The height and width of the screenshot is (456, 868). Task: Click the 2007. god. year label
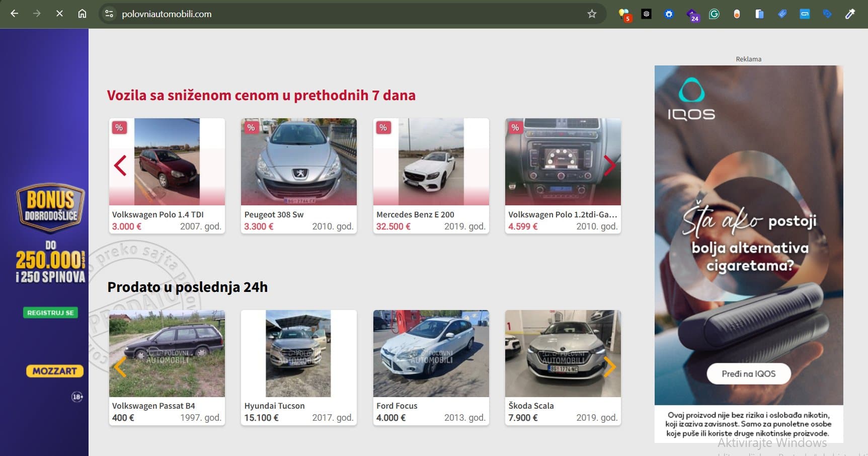[x=201, y=226]
